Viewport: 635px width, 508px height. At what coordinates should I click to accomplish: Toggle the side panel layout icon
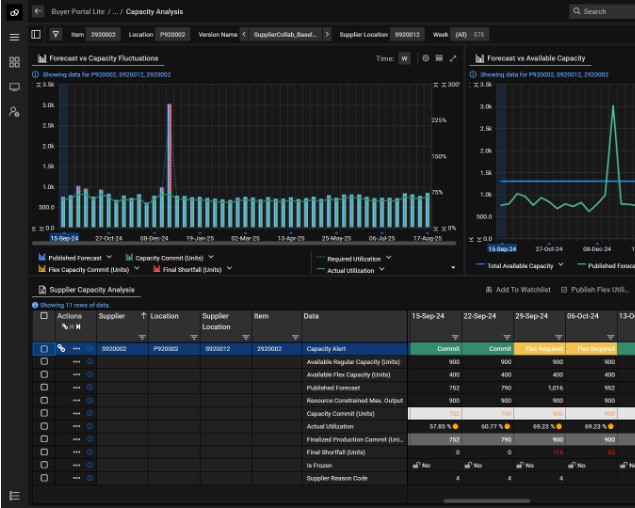37,34
